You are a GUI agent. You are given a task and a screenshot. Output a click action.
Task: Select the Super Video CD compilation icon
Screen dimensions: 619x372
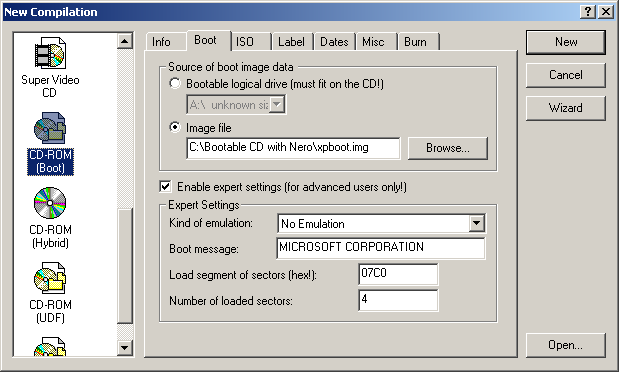pyautogui.click(x=50, y=53)
